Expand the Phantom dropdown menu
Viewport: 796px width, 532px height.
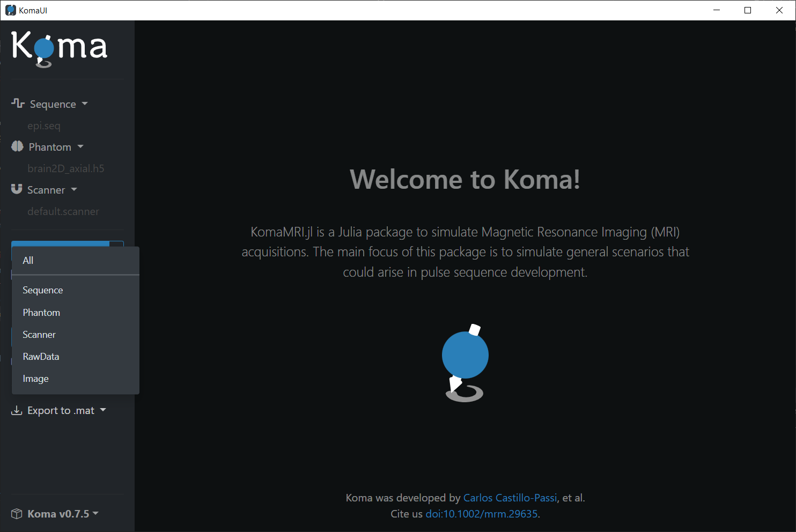[80, 146]
